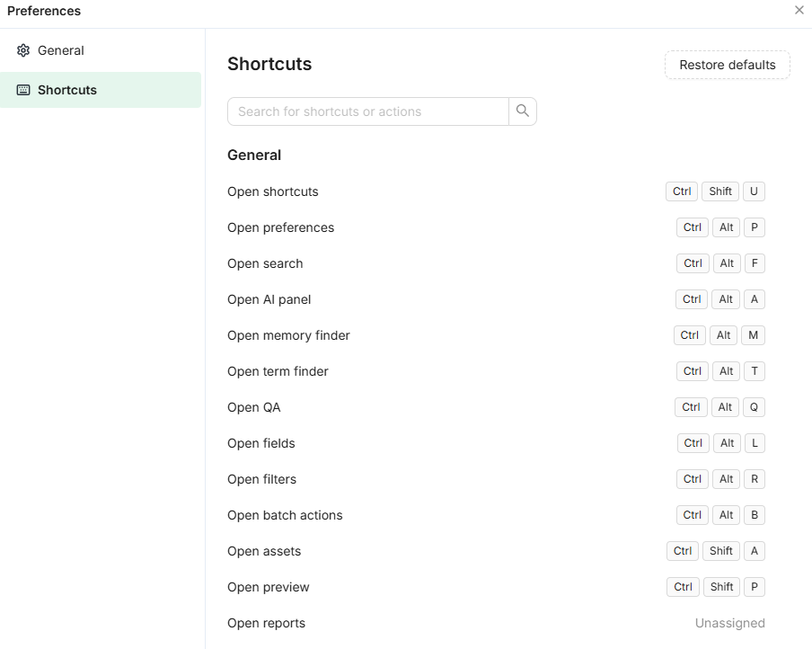
Task: Click the search for shortcuts input field
Action: click(368, 111)
